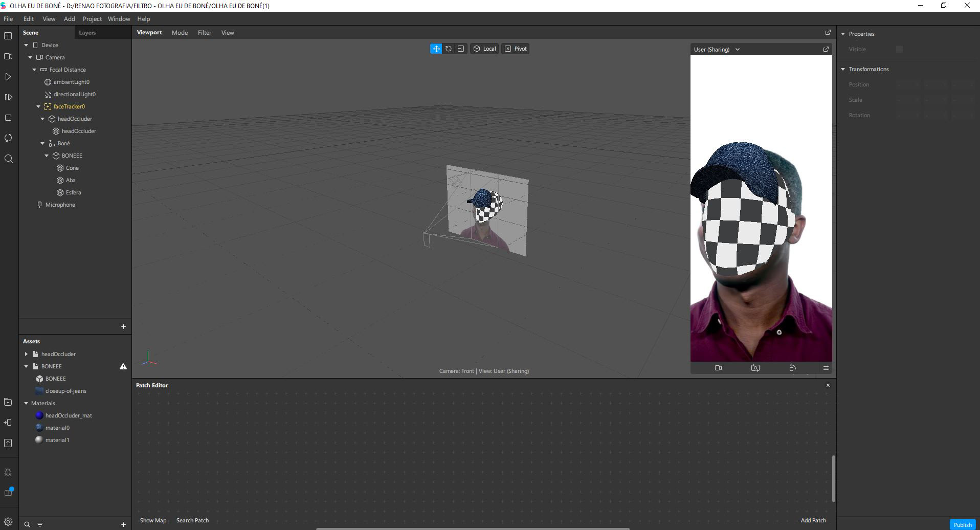Open the File menu
Viewport: 980px width, 530px height.
point(8,18)
